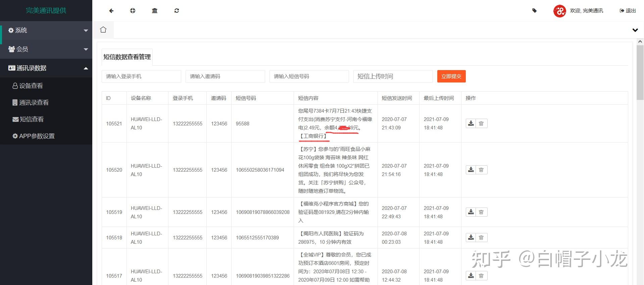Delete the SMS record 105520

tap(481, 170)
